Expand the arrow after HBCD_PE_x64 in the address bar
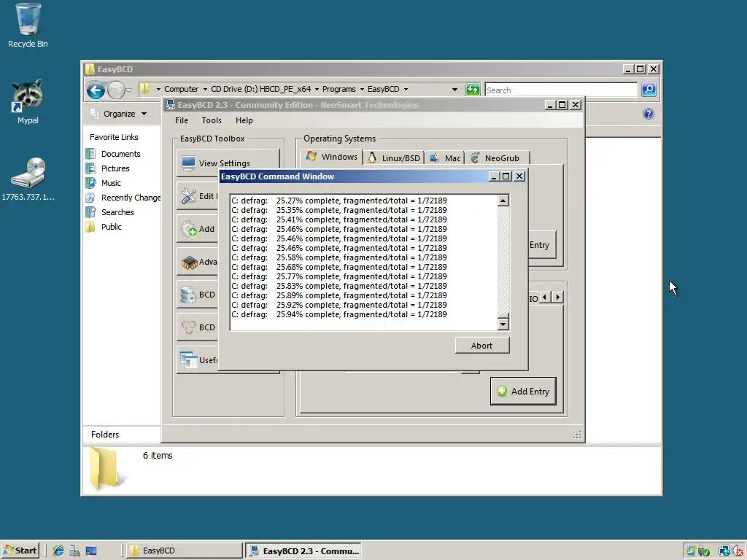This screenshot has width=747, height=560. [317, 89]
